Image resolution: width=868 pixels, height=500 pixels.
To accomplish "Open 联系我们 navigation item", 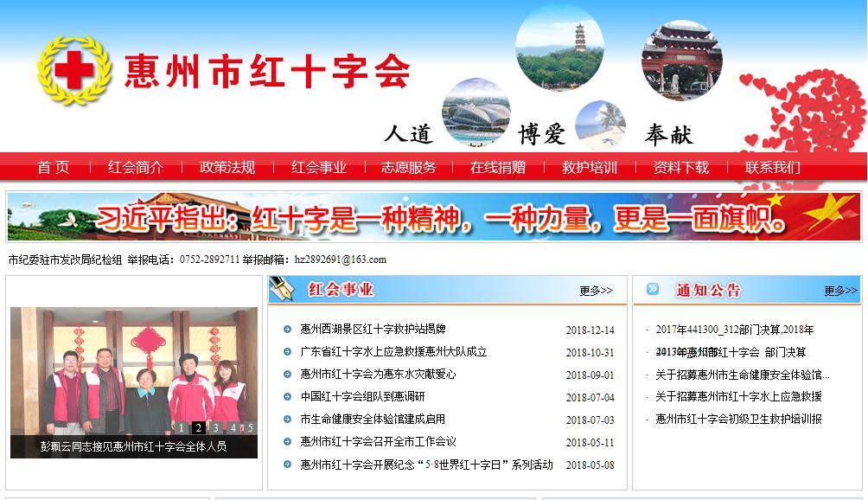I will (773, 167).
